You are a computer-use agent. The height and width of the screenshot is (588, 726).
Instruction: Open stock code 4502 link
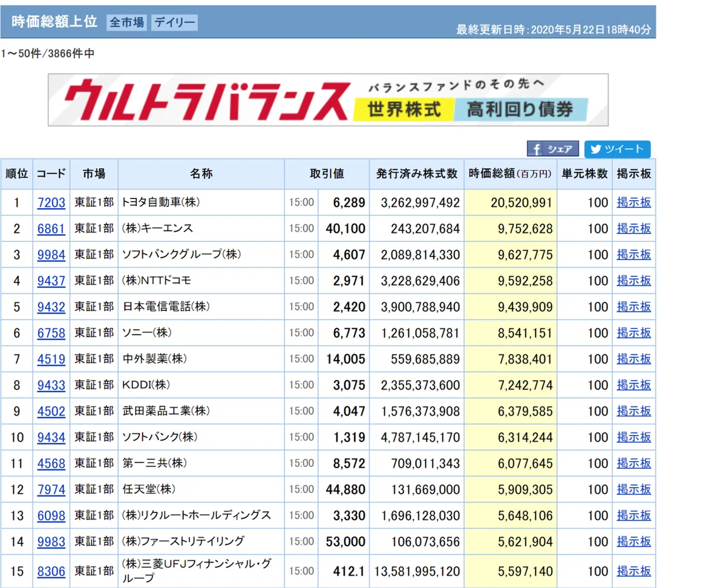[51, 411]
